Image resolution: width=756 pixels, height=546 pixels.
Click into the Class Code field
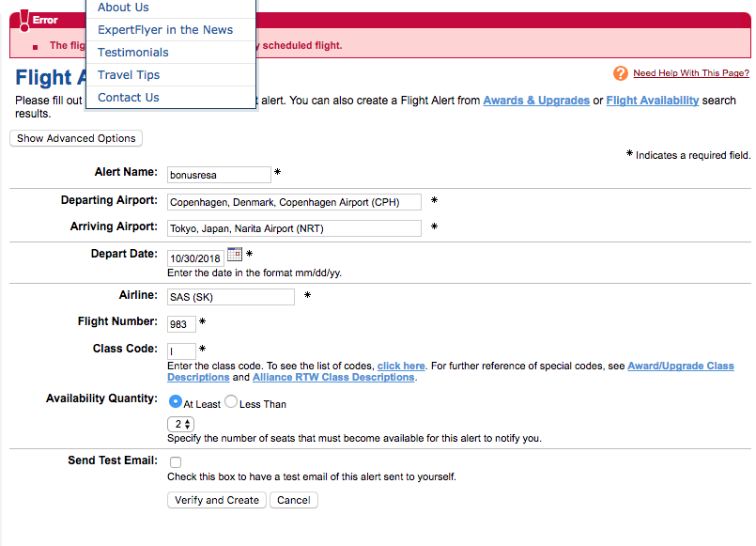(181, 351)
